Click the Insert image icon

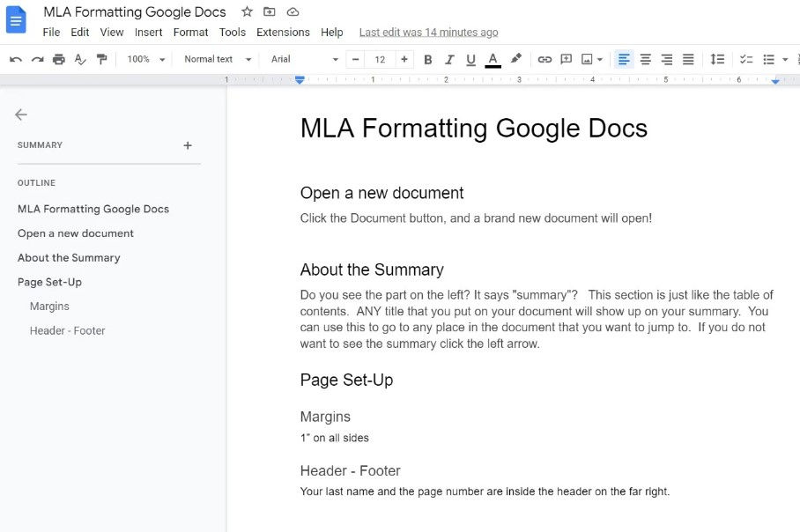pyautogui.click(x=588, y=60)
